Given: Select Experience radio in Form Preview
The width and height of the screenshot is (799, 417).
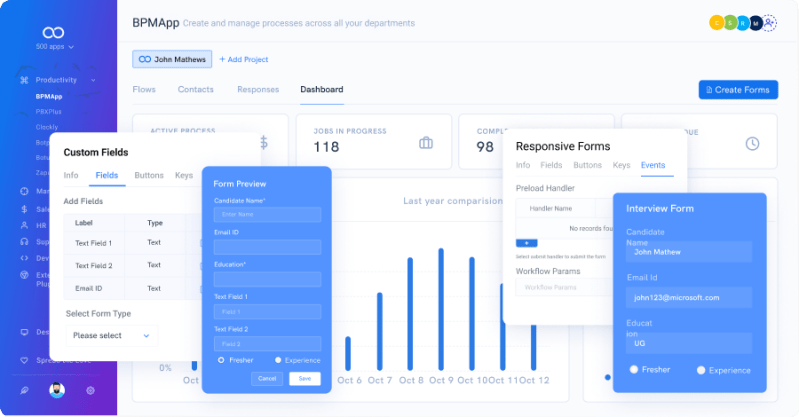Looking at the screenshot, I should coord(278,360).
